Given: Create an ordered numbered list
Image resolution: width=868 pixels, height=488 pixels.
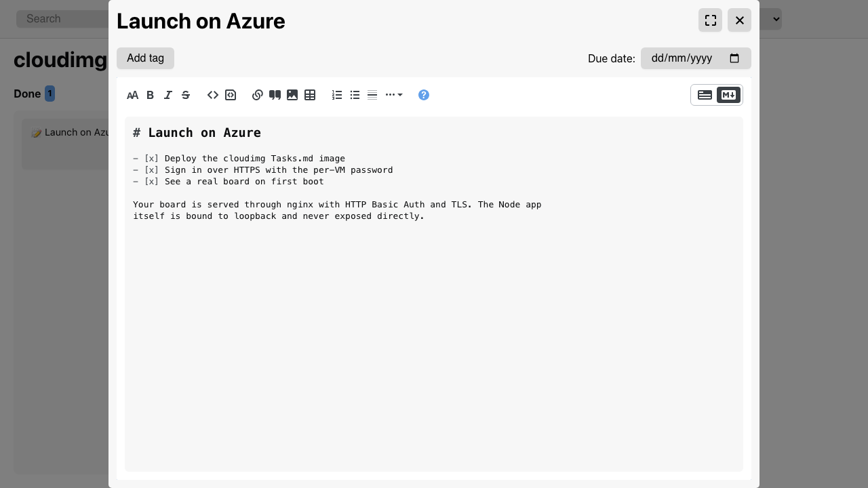Looking at the screenshot, I should pyautogui.click(x=337, y=95).
